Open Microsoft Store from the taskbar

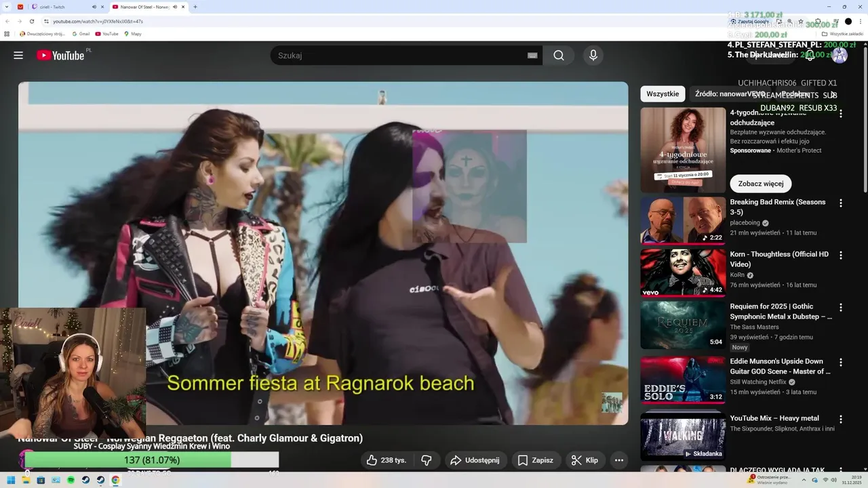41,480
